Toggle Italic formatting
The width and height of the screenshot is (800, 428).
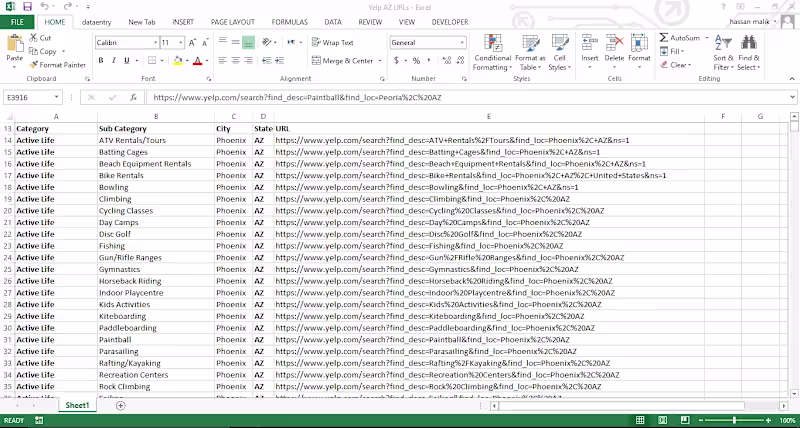[114, 60]
